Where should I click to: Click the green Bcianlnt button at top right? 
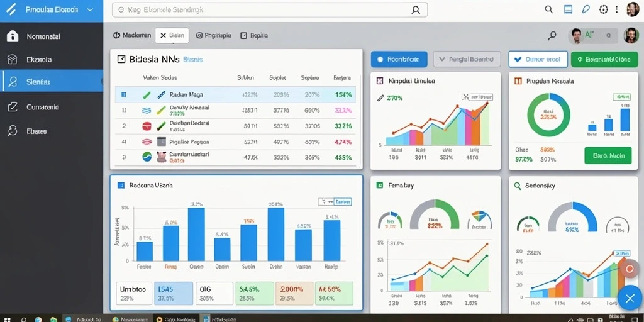pos(604,60)
